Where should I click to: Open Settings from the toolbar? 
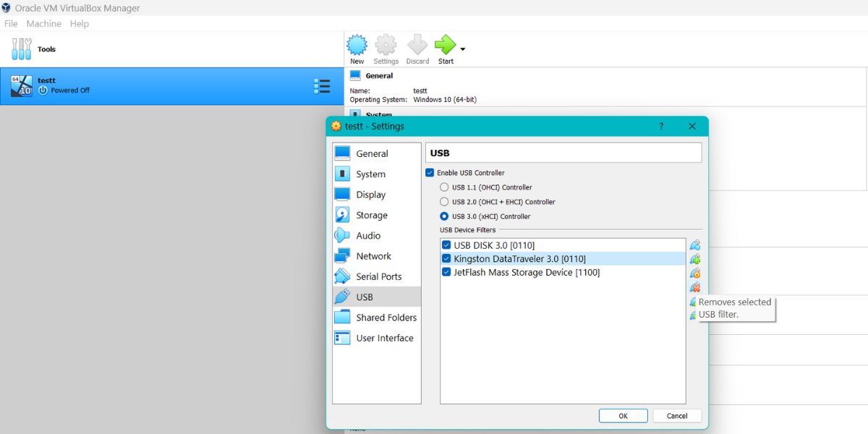point(386,46)
